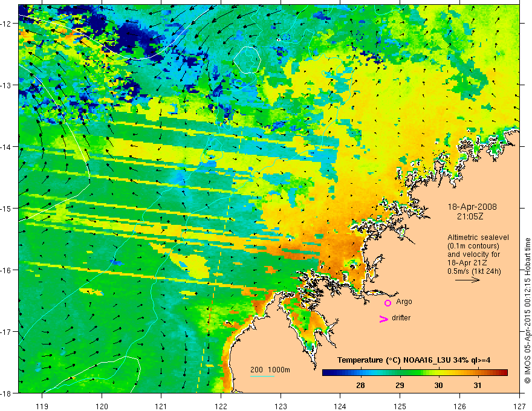Click longitude label 123

(x=281, y=406)
